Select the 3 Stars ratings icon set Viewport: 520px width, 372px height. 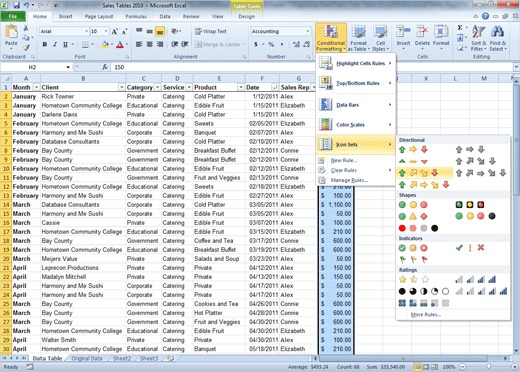(x=414, y=279)
